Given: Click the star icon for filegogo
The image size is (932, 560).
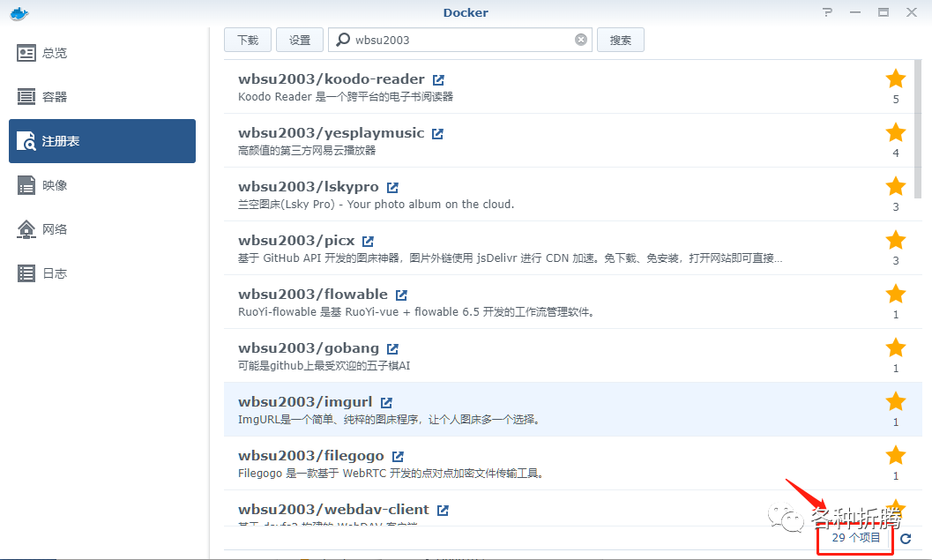Looking at the screenshot, I should pyautogui.click(x=896, y=455).
